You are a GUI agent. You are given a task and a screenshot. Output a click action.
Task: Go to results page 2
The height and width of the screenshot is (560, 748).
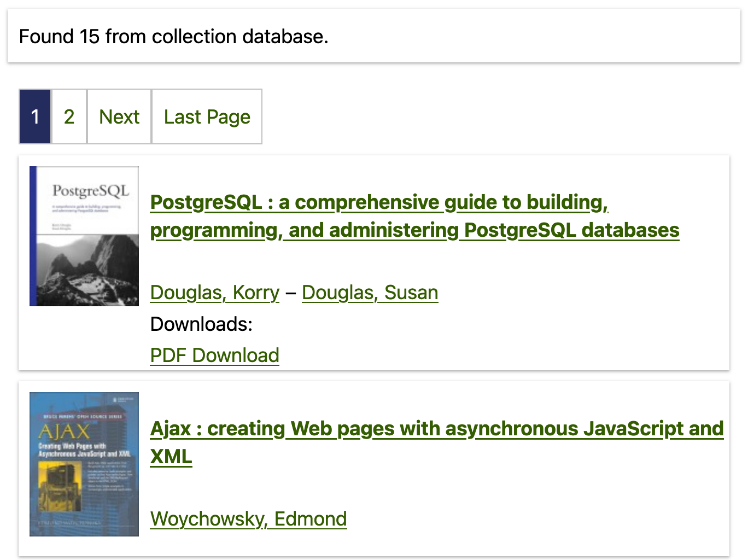pos(69,116)
